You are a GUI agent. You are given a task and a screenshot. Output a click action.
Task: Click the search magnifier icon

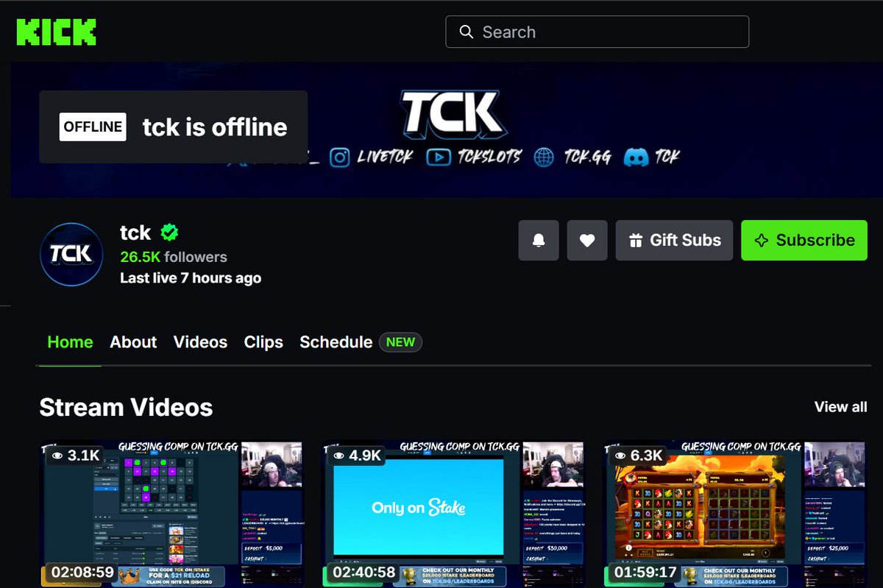466,32
